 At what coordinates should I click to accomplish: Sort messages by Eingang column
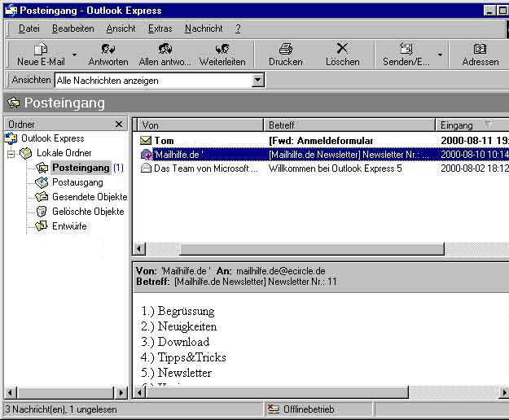tap(472, 125)
